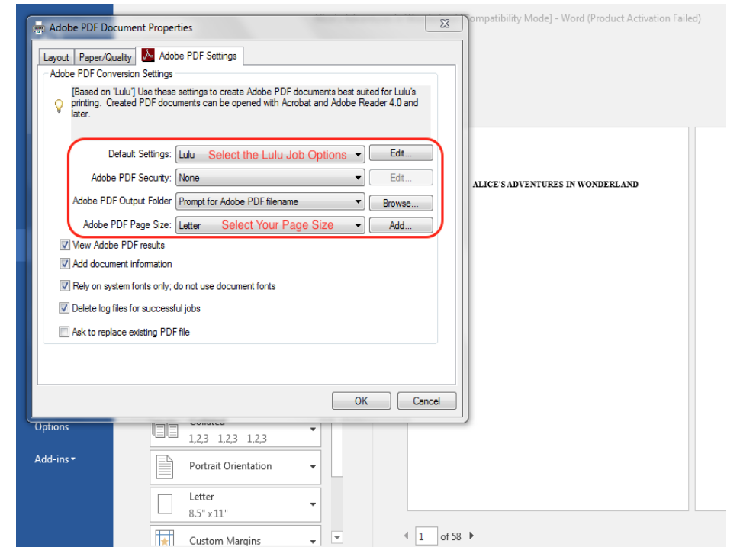Switch to the Layout tab

pyautogui.click(x=56, y=57)
